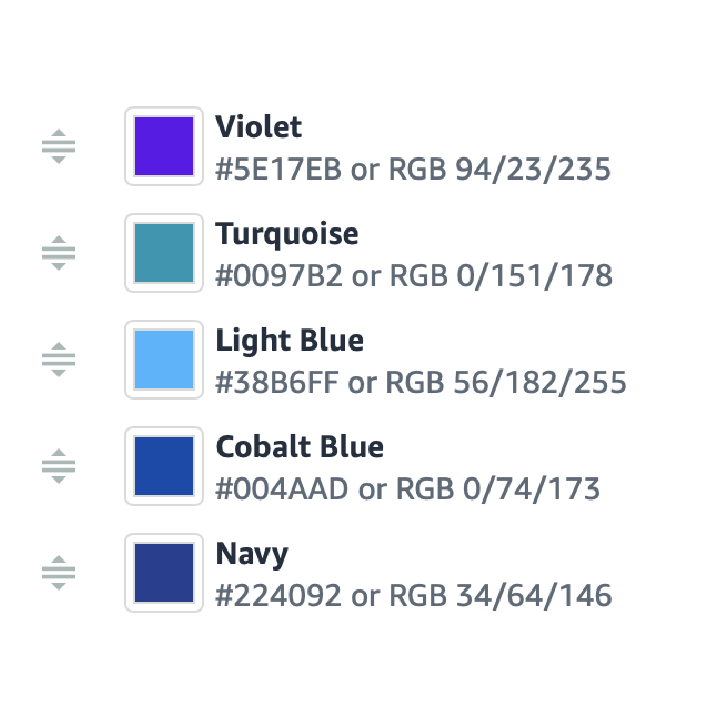
Task: Pick the Cobalt Blue color swatch
Action: pyautogui.click(x=164, y=466)
